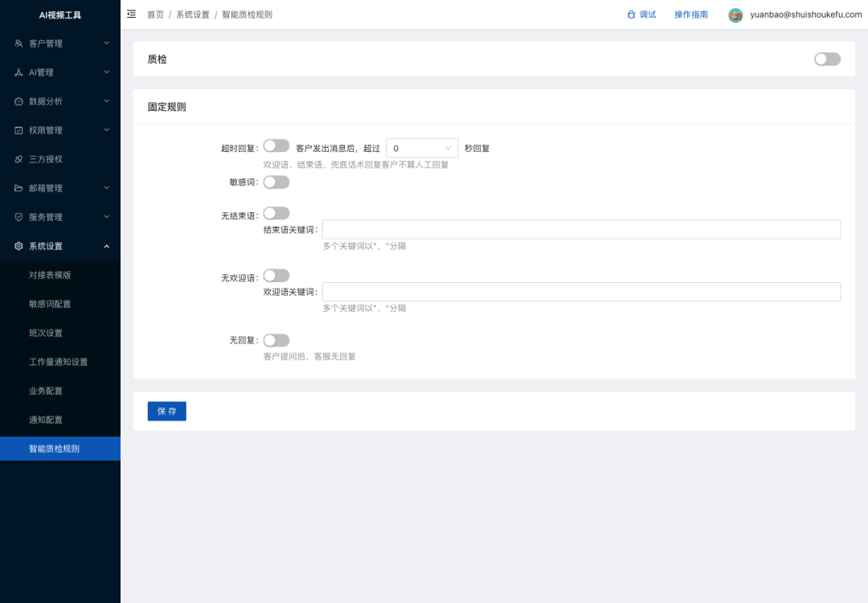
Task: Click the 调试 link text
Action: coord(648,14)
